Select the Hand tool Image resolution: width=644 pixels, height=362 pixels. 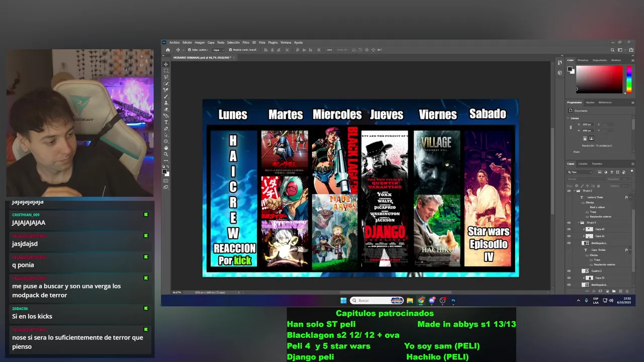[166, 148]
